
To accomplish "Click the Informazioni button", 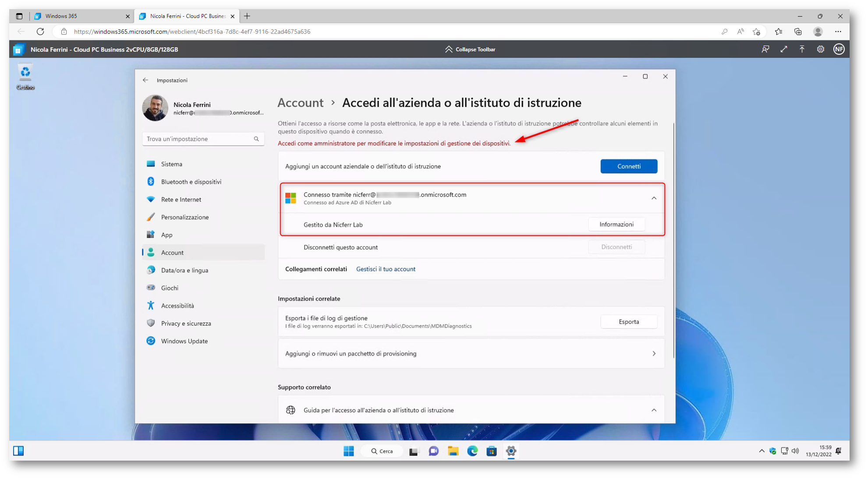I will pyautogui.click(x=616, y=224).
